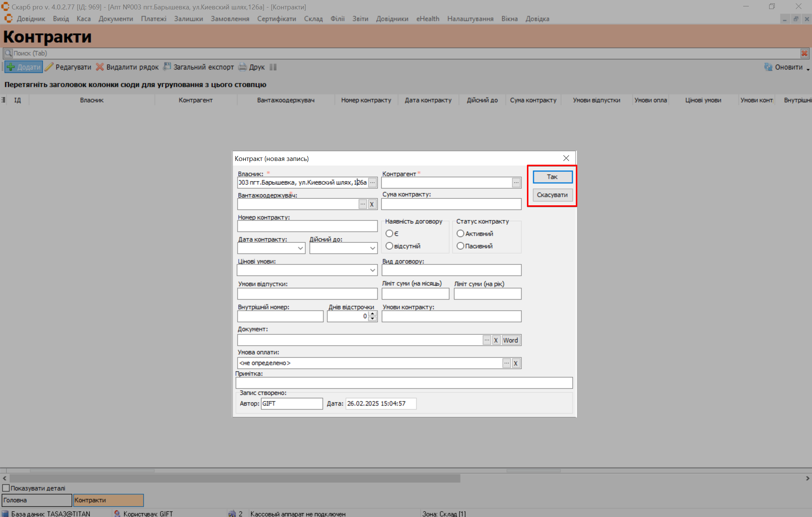Open the Документи menu
The image size is (812, 517).
tap(116, 18)
